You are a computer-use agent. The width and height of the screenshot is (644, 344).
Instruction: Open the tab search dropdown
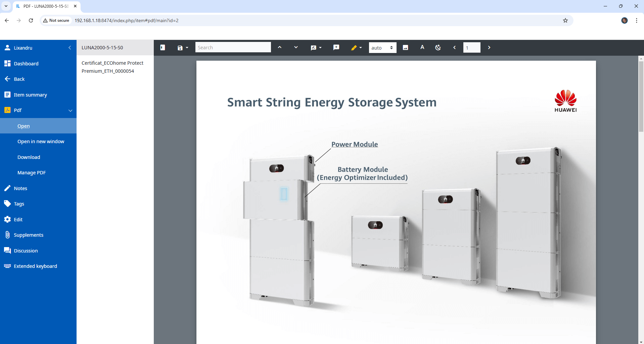click(x=6, y=6)
